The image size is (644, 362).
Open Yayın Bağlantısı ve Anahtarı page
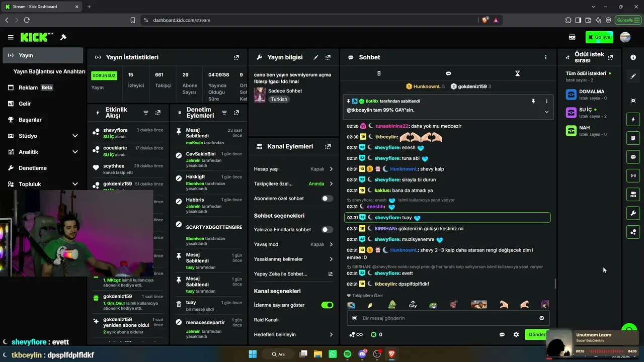pyautogui.click(x=49, y=71)
